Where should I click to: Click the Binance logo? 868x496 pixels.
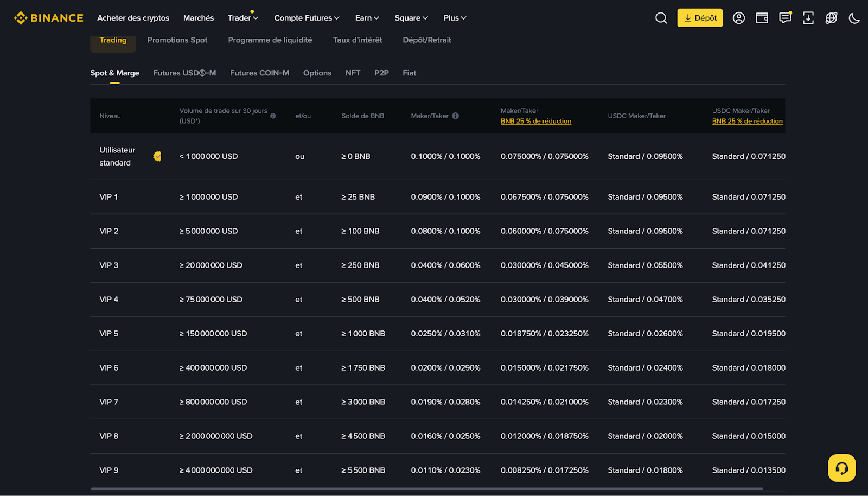(x=48, y=17)
